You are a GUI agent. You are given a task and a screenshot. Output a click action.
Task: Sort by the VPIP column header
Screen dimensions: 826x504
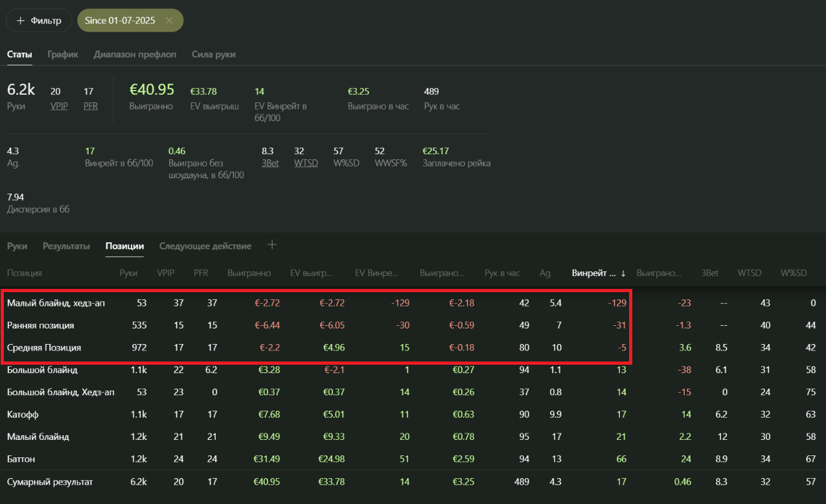pyautogui.click(x=166, y=273)
